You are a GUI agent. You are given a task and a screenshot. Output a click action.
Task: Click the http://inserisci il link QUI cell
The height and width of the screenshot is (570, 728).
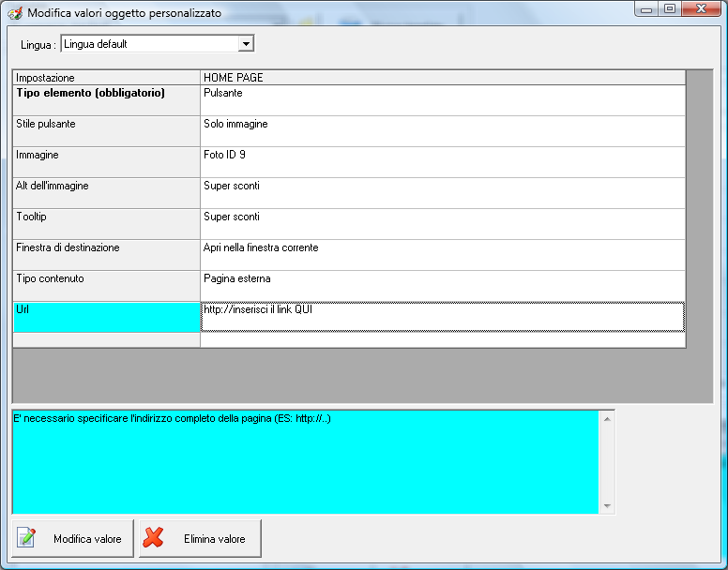(443, 317)
